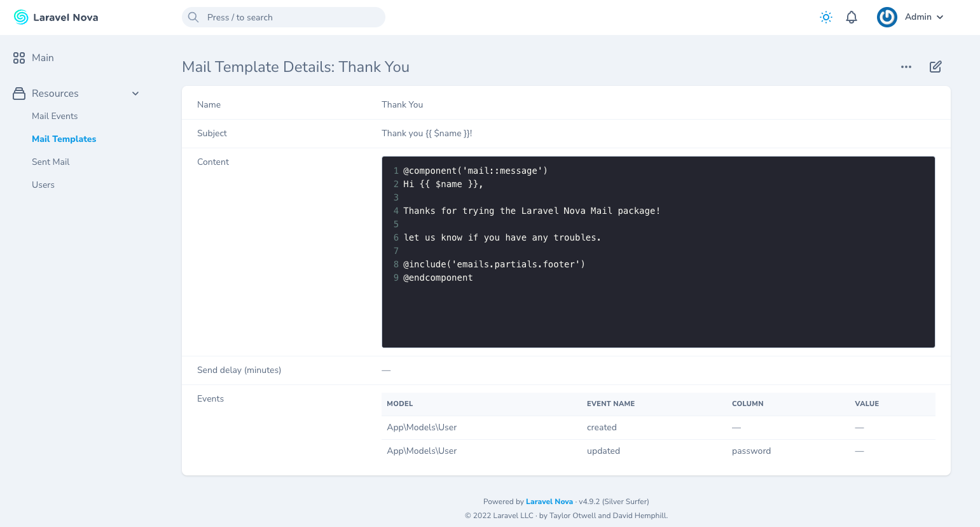Select the Subject value Thank you {{ $name }}!
Screen dimensions: 980x527
pos(427,133)
